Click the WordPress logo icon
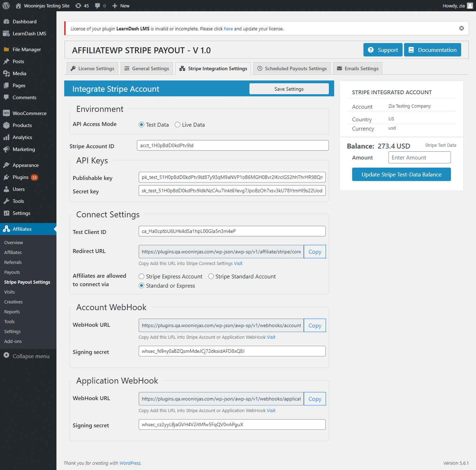This screenshot has height=470, width=476. (6, 6)
